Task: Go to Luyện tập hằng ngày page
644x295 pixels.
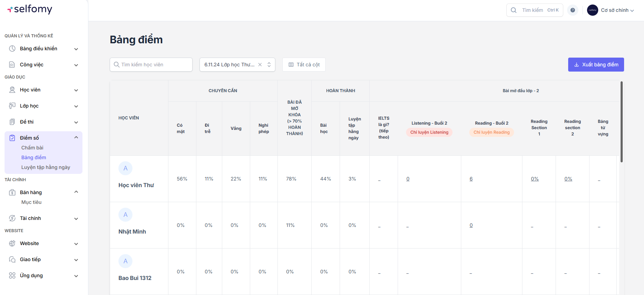Action: pos(45,167)
